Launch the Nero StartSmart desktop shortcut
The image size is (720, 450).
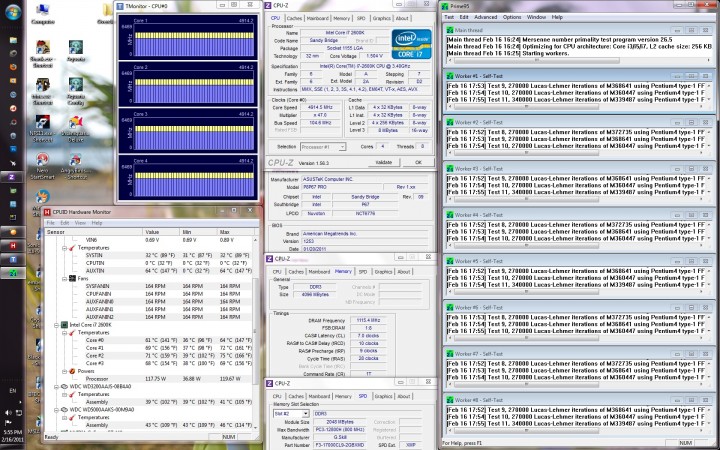pyautogui.click(x=43, y=166)
